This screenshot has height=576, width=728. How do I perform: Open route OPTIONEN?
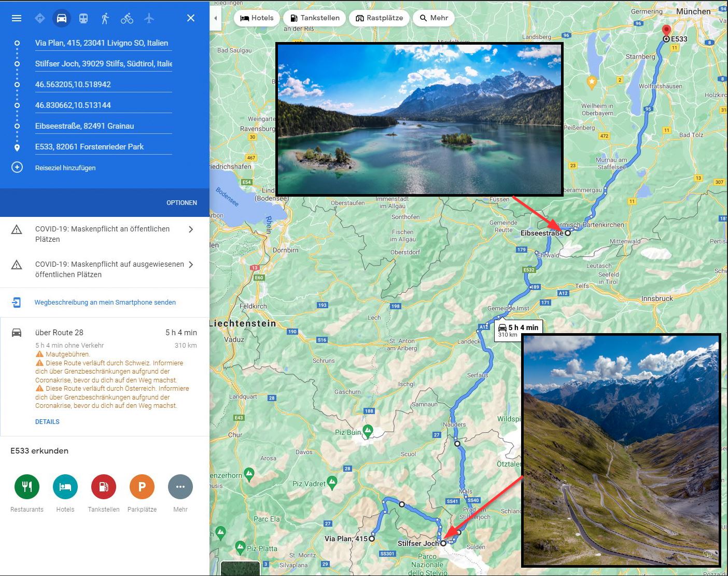tap(181, 203)
